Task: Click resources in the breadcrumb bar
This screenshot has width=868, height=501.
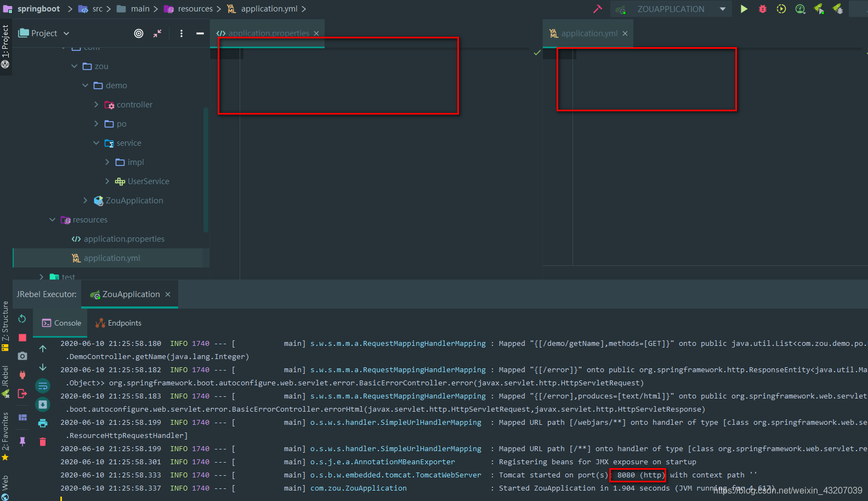Action: coord(195,9)
